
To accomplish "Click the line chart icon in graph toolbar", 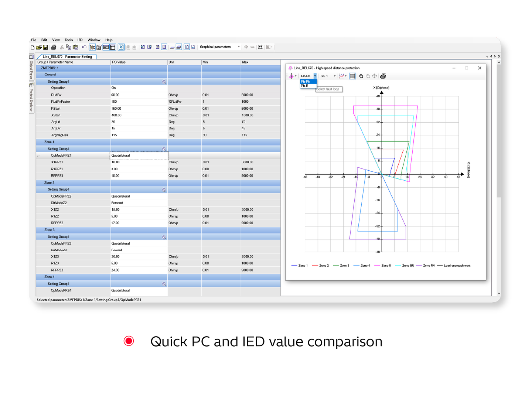I will 341,76.
